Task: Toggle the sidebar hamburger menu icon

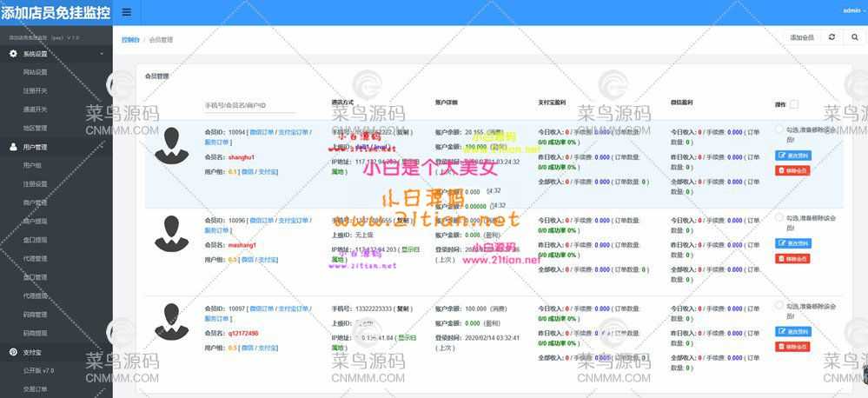Action: click(x=127, y=12)
